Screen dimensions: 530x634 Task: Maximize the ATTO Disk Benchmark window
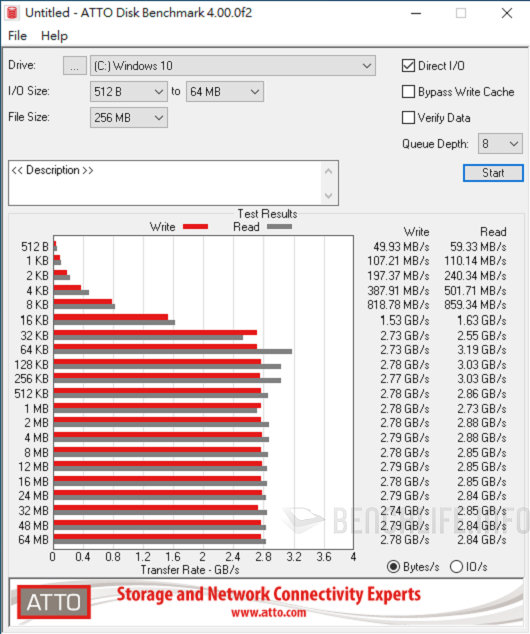coord(461,13)
